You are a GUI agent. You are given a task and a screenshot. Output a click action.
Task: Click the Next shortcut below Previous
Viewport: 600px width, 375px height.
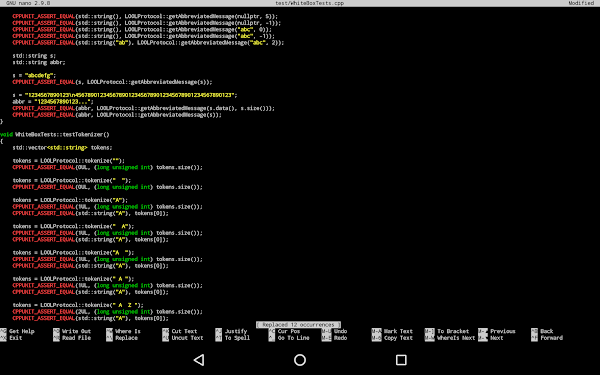click(491, 338)
